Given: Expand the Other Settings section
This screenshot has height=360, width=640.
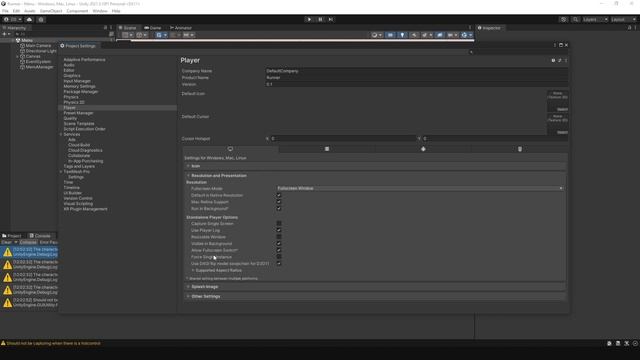Looking at the screenshot, I should click(x=376, y=296).
